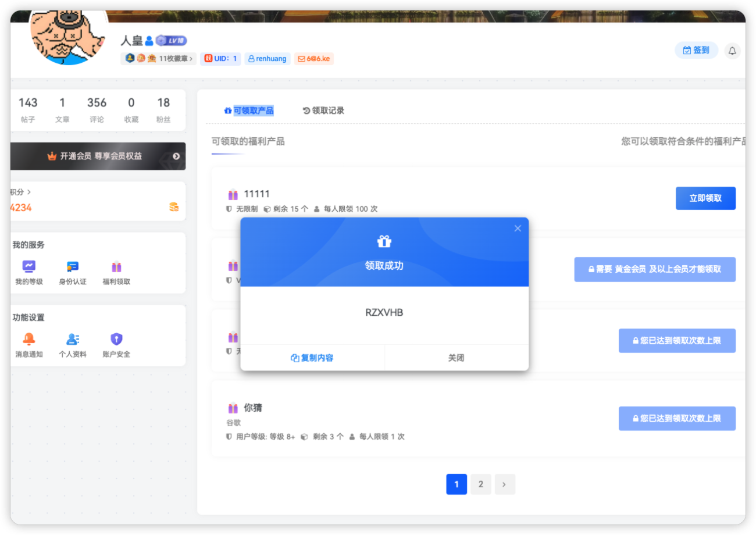Image resolution: width=756 pixels, height=535 pixels.
Task: Close the 领取成功 popup with X
Action: [x=518, y=229]
